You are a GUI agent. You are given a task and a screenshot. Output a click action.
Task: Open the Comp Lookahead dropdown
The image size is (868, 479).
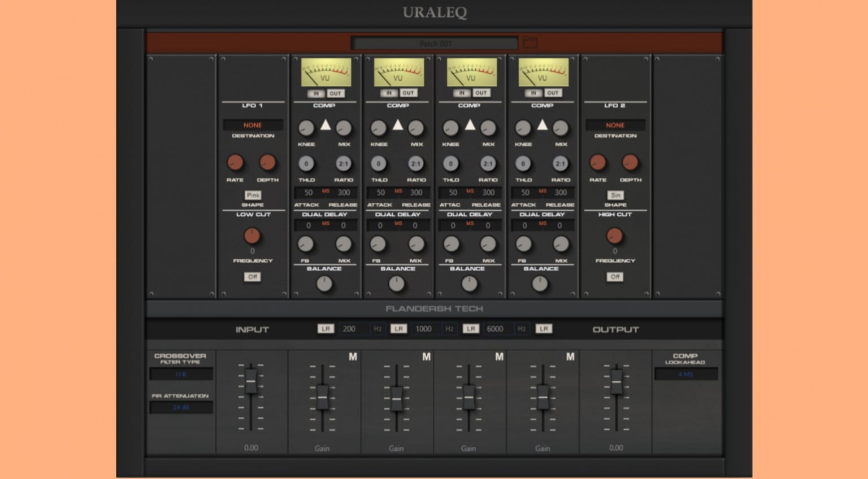(x=685, y=374)
